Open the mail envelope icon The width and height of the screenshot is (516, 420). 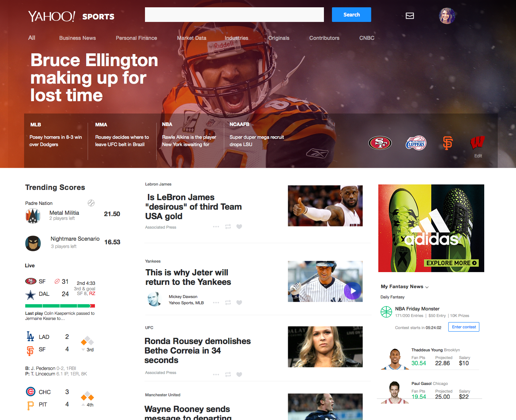tap(410, 16)
